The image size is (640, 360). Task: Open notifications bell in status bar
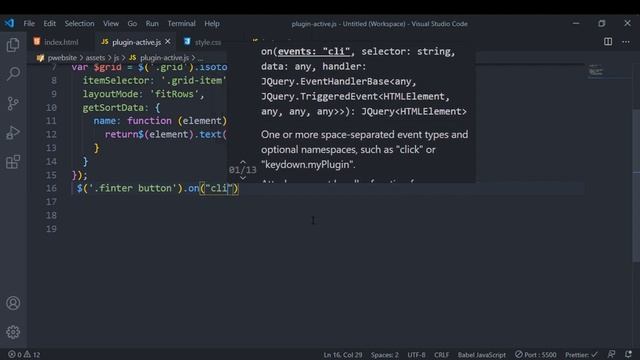pos(628,354)
